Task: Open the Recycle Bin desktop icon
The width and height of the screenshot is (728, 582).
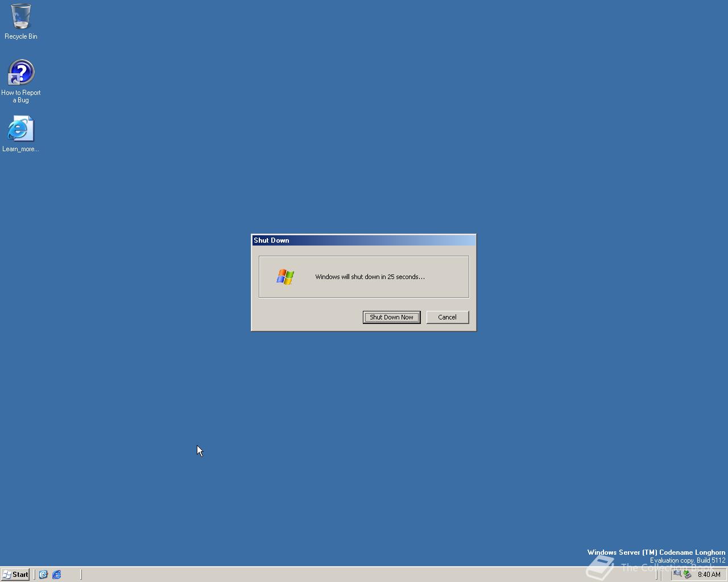Action: 20,21
